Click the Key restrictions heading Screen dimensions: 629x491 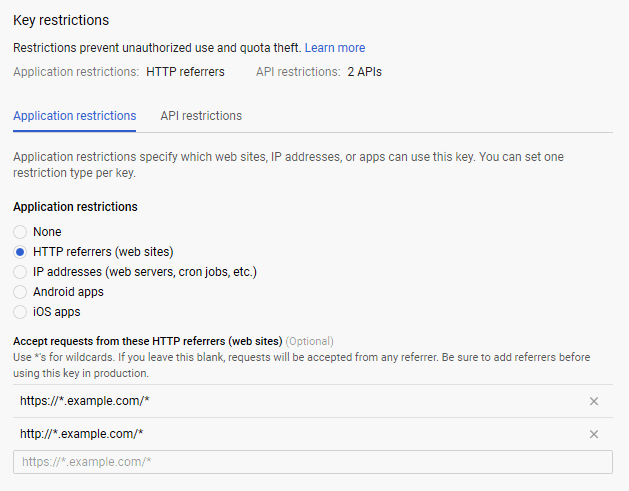[x=61, y=20]
